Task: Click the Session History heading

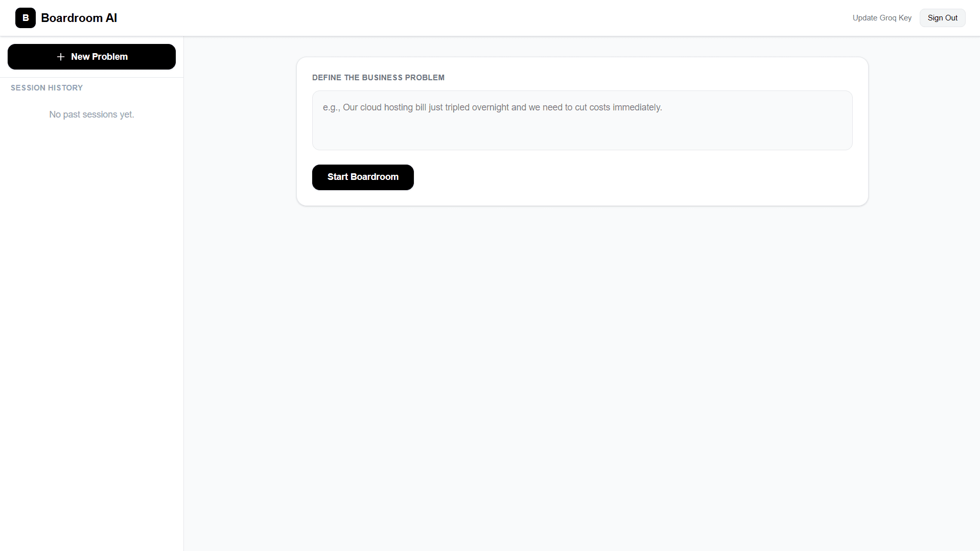Action: coord(47,88)
